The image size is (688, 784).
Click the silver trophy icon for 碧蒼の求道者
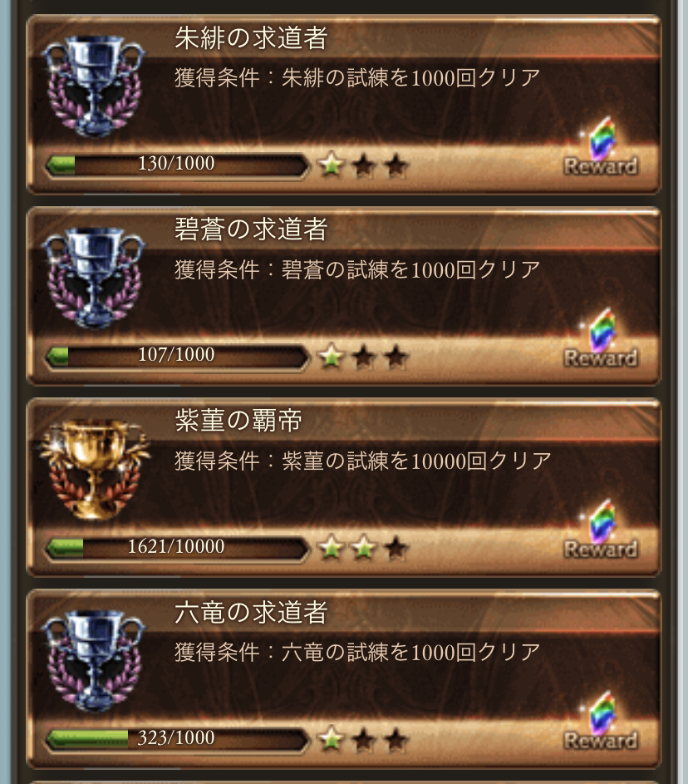pos(93,278)
